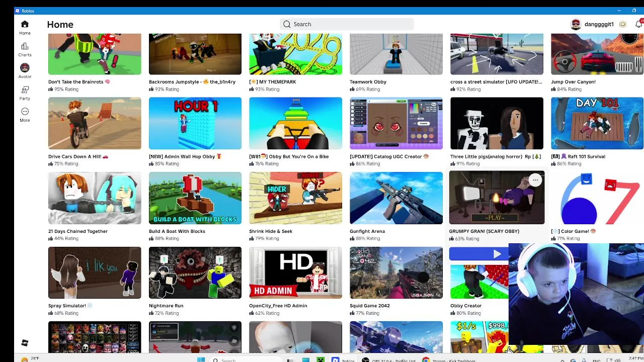Viewport: 644px width, 362px height.
Task: Open Raft 101 Survival thumbnail
Action: point(597,123)
